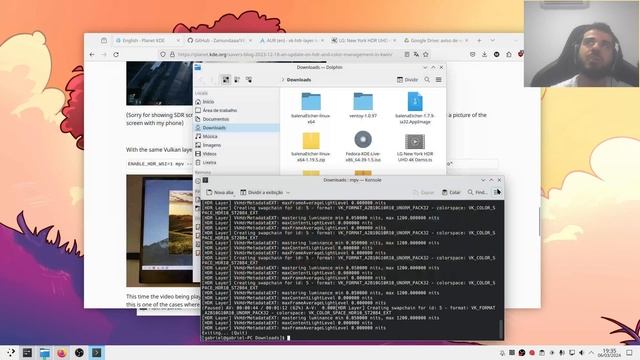Screen dimensions: 640x360
Task: Switch to compact view mode in Dolphin
Action: (x=237, y=80)
